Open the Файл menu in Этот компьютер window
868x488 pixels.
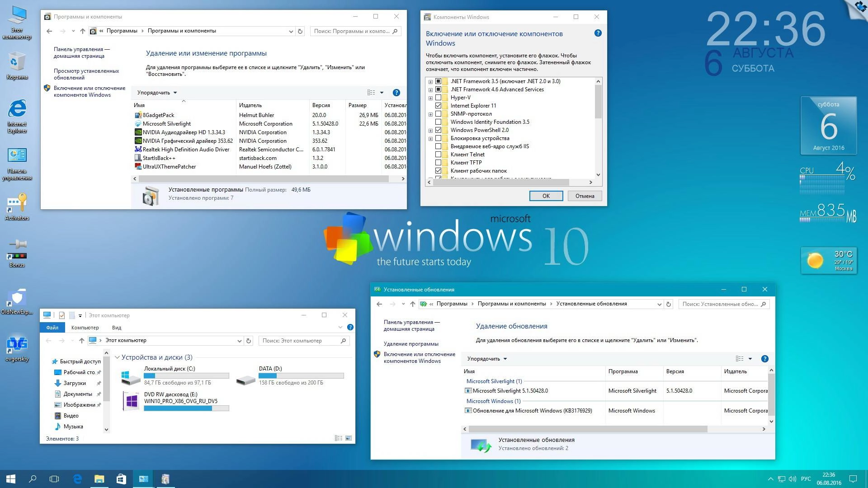tap(52, 327)
